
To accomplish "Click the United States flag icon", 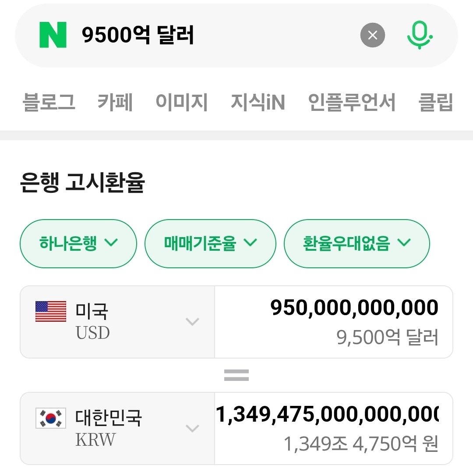I will click(x=51, y=312).
